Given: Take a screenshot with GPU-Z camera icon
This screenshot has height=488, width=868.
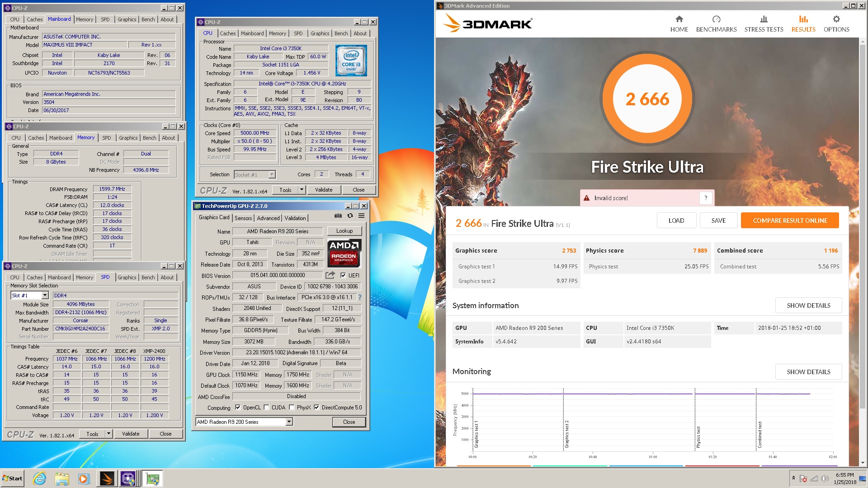Looking at the screenshot, I should coord(338,216).
